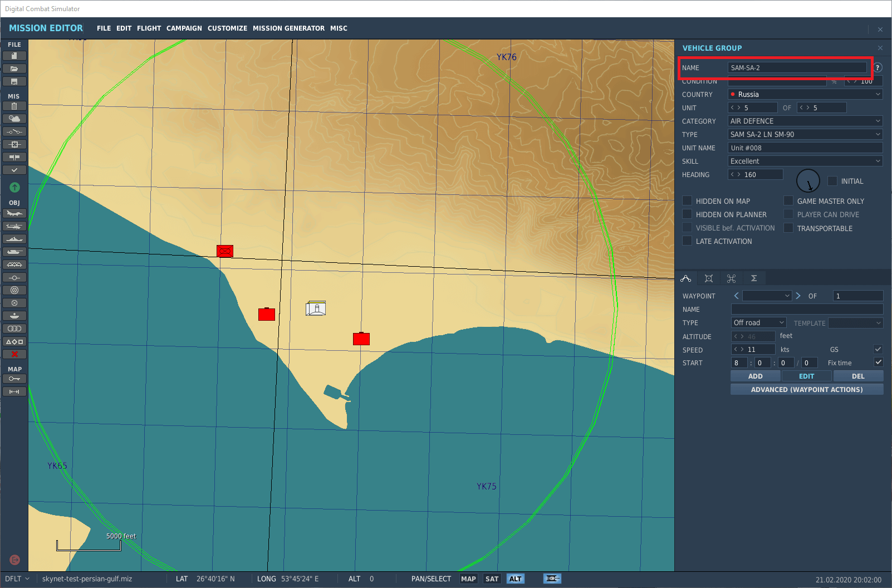Switch map view to MAP mode

click(x=469, y=579)
